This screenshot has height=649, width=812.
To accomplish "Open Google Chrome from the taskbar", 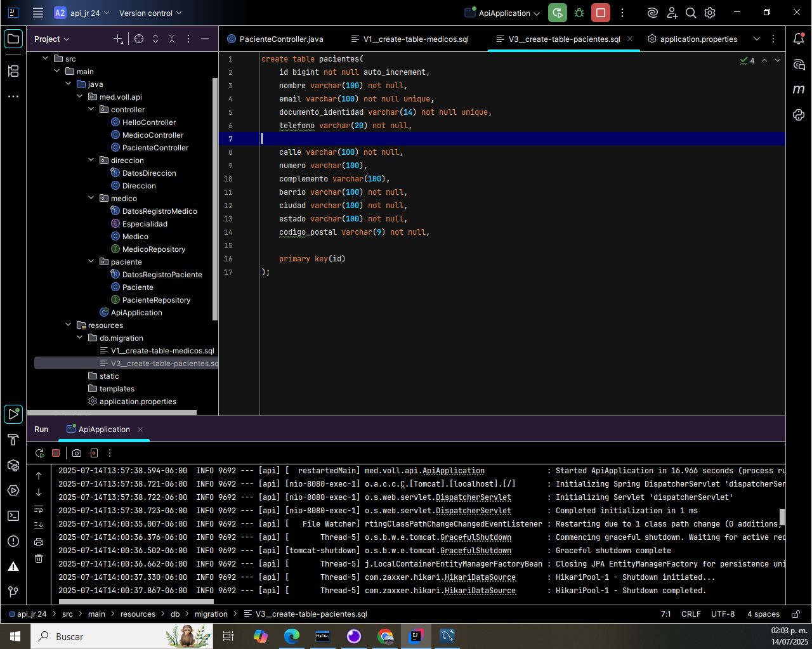I will click(x=385, y=636).
